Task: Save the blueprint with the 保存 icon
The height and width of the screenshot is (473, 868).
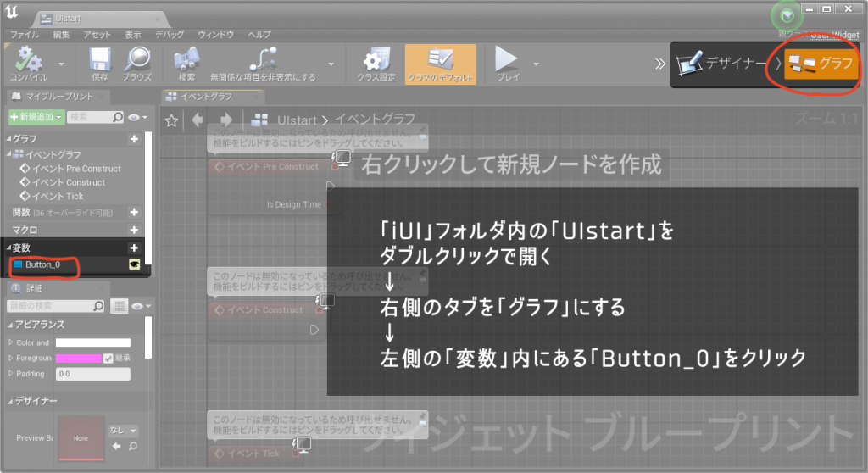Action: tap(99, 60)
